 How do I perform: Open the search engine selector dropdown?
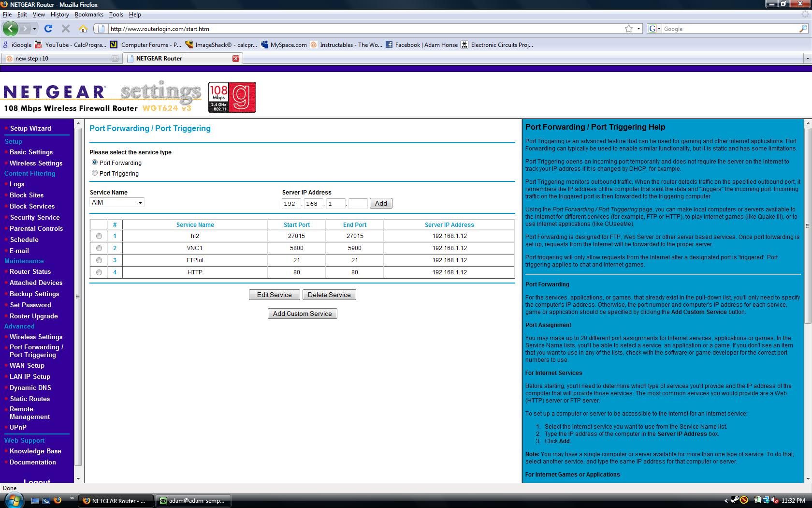[x=654, y=29]
